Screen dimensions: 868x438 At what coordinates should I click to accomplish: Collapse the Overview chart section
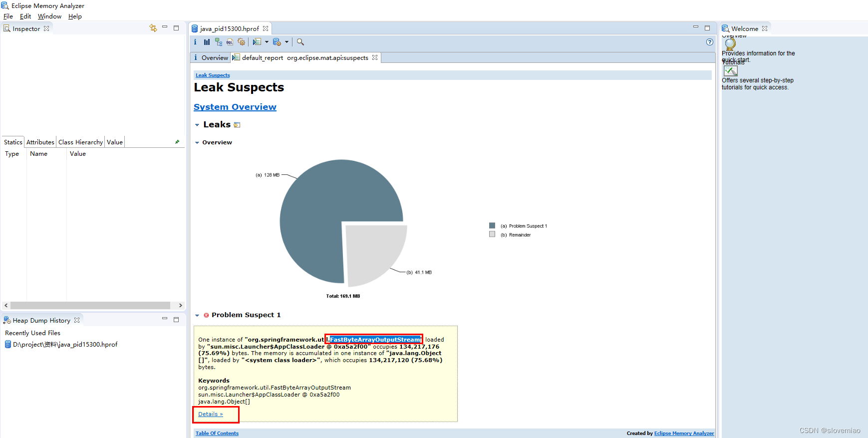click(197, 143)
